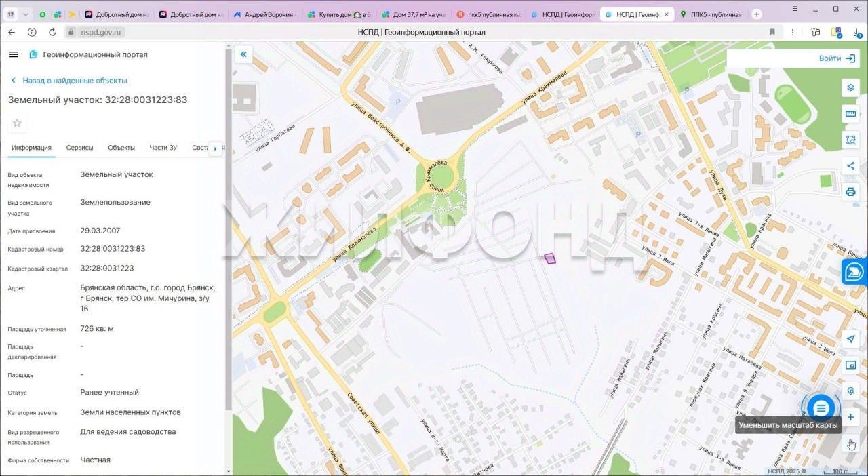Open the hamburger menu in portal header
Screen dimensions: 868x476
pos(14,54)
